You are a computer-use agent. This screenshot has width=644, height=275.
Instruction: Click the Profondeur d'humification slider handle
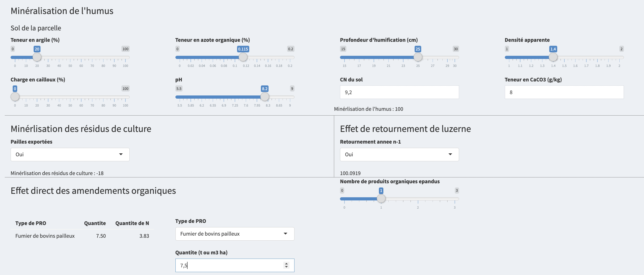pos(418,57)
